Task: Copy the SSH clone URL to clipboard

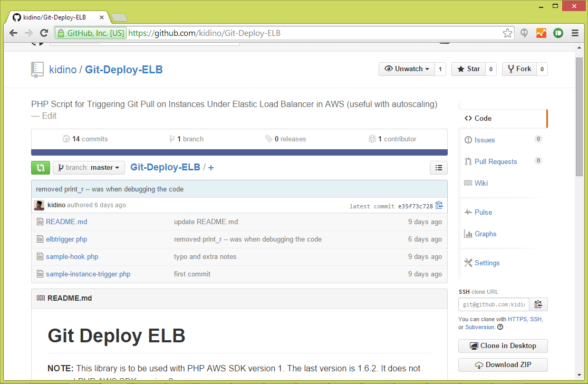Action: tap(538, 304)
